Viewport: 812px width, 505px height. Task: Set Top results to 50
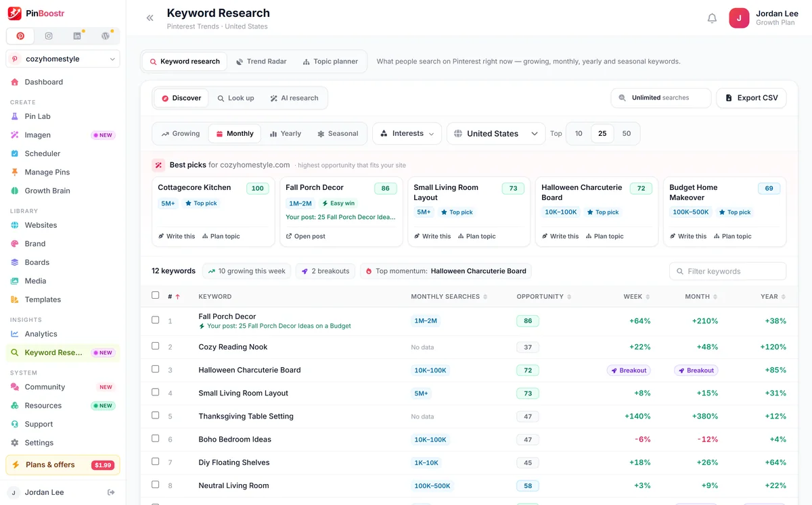pyautogui.click(x=627, y=134)
